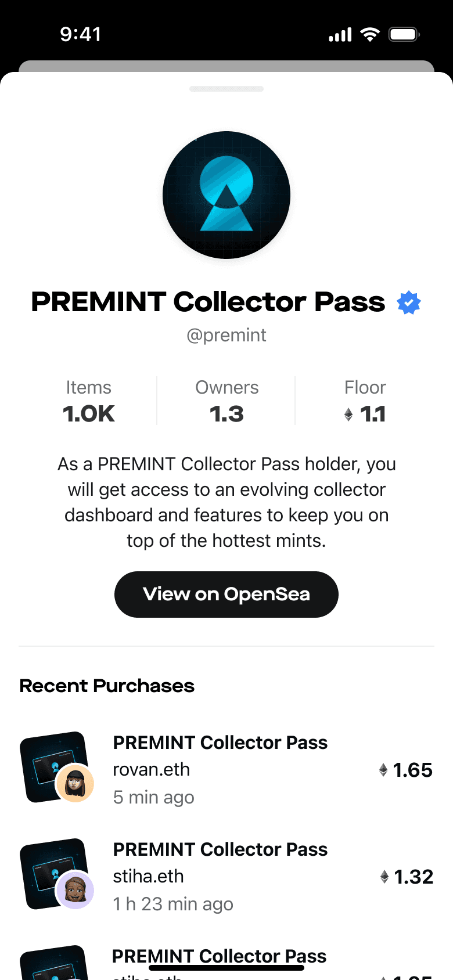453x980 pixels.
Task: Tap the cellular signal bars icon
Action: click(x=340, y=35)
